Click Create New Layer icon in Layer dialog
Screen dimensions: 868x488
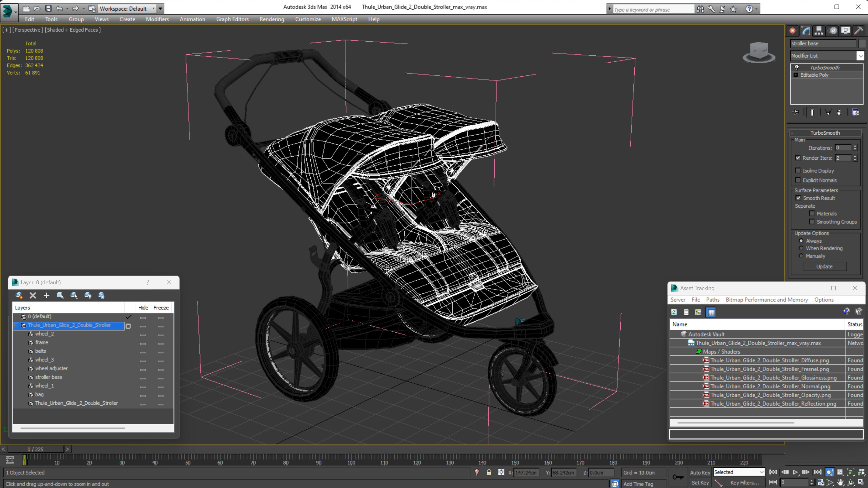(19, 295)
